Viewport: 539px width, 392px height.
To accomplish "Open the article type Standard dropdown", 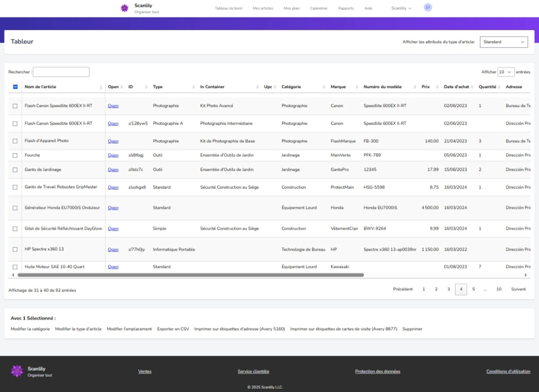I will [504, 42].
